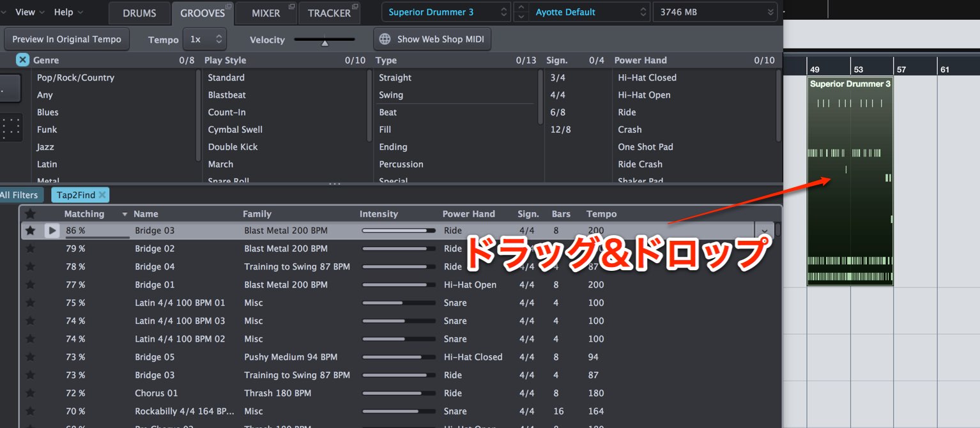The height and width of the screenshot is (428, 980).
Task: Select One Shot Pad power hand filter
Action: click(645, 146)
